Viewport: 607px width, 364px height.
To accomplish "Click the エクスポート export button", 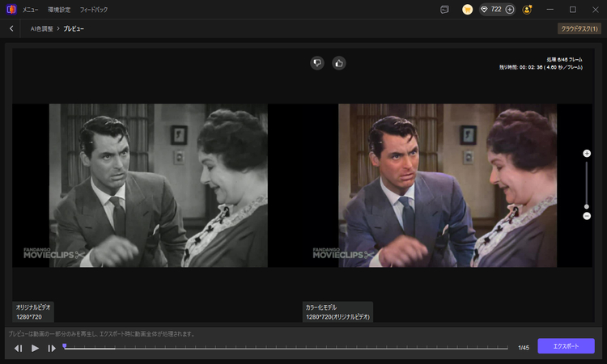I will (x=566, y=346).
